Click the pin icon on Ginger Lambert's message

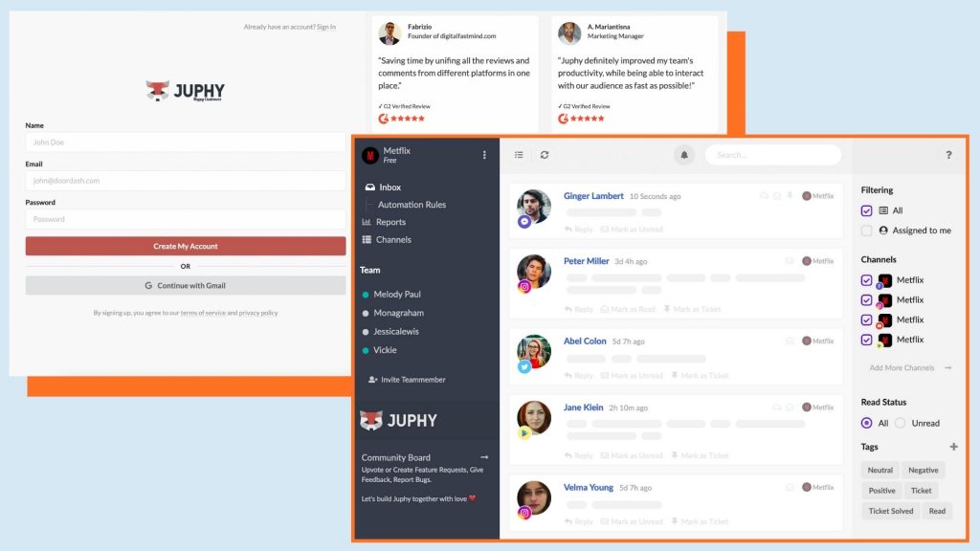coord(790,196)
